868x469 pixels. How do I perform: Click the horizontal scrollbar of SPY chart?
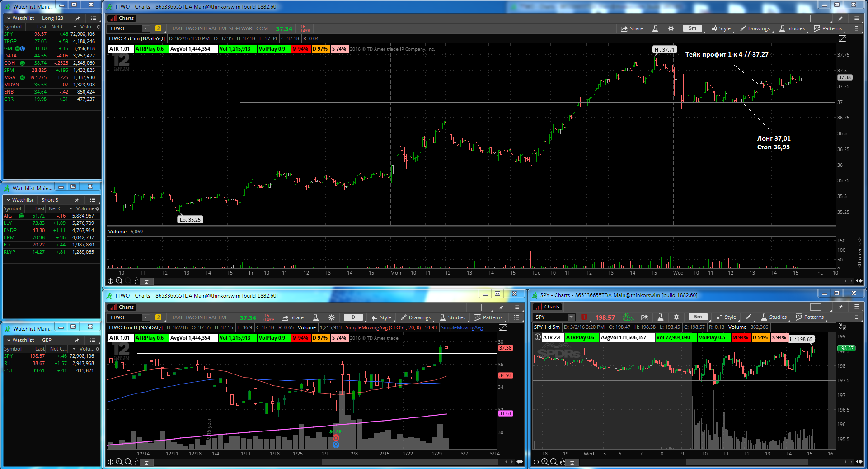(747, 462)
